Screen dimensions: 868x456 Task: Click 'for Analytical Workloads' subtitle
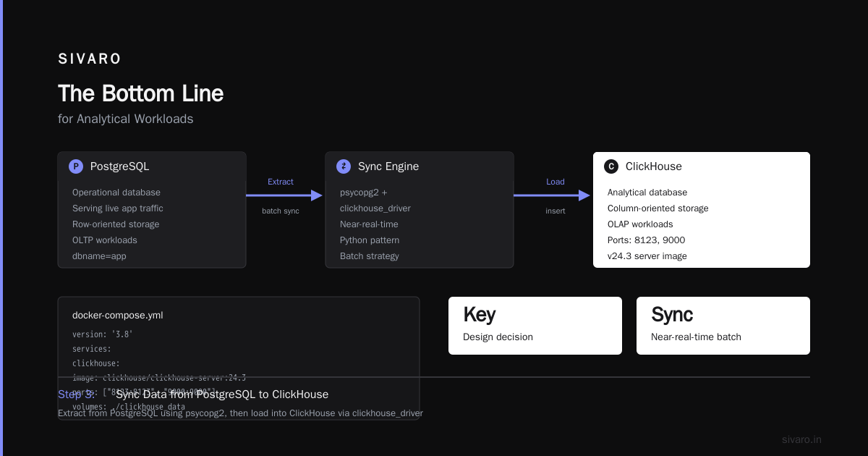(x=126, y=119)
